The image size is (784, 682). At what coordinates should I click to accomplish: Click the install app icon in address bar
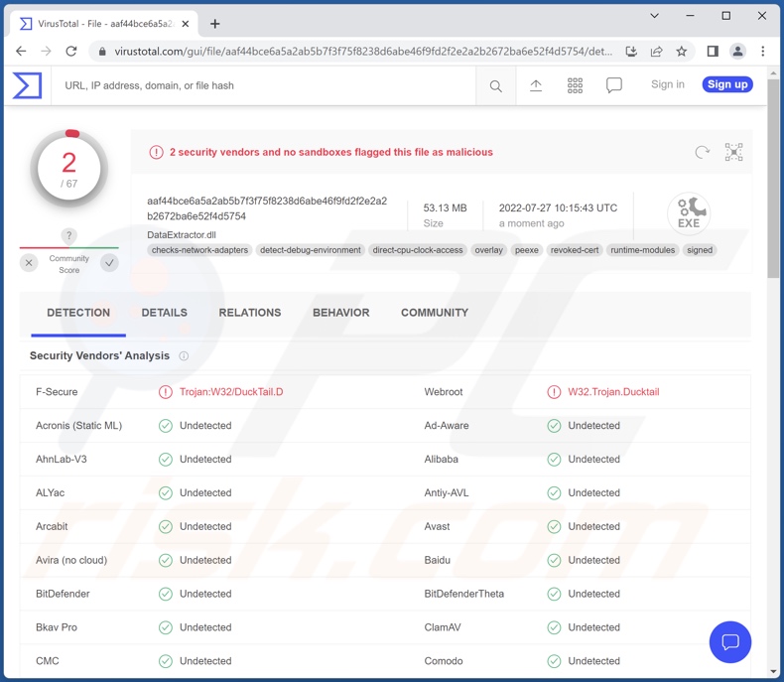click(631, 51)
